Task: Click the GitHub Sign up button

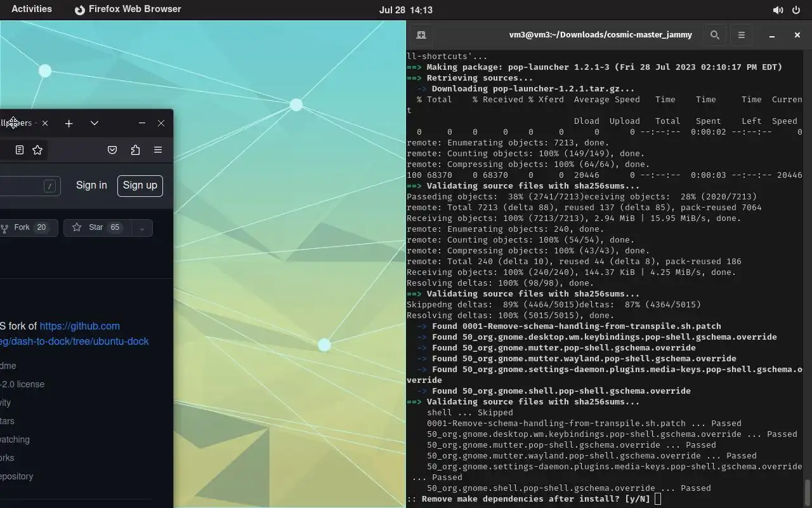Action: [x=140, y=185]
